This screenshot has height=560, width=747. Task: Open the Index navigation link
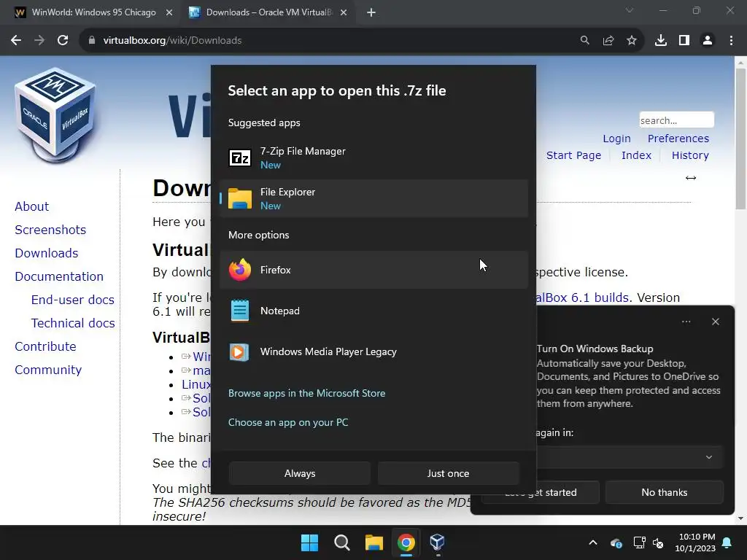point(636,155)
